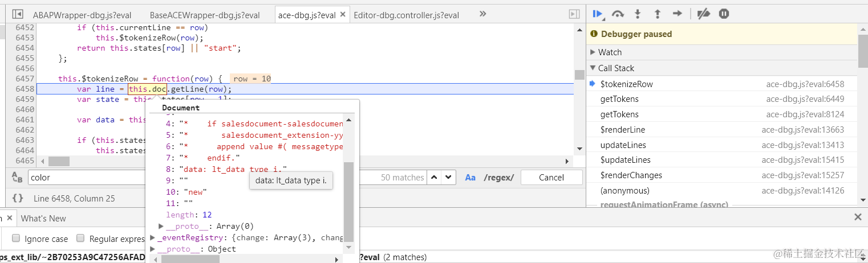Click 'Line 6458, Column 25' status text

click(x=74, y=199)
